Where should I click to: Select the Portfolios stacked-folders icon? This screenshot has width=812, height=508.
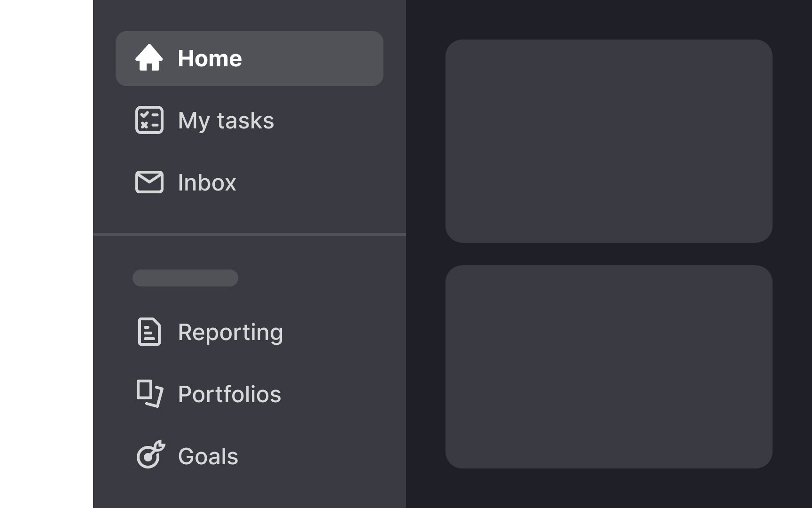[x=149, y=394]
